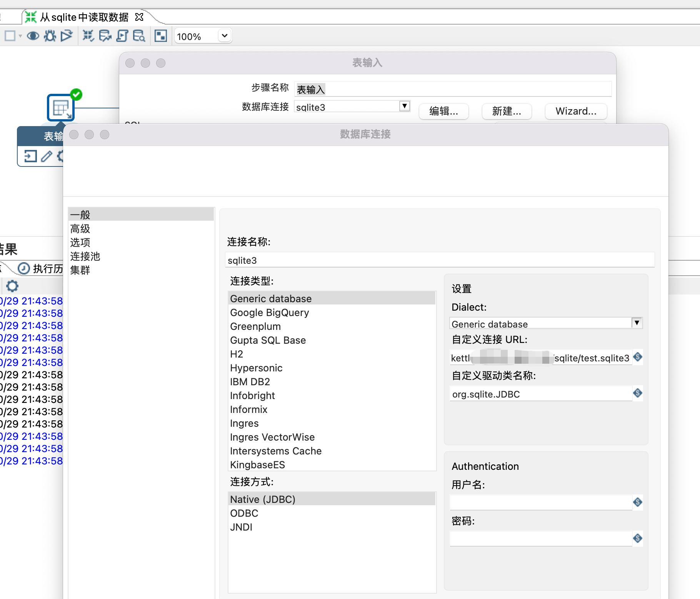The image size is (700, 599).
Task: Select Native (JDBC) access method
Action: [x=332, y=499]
